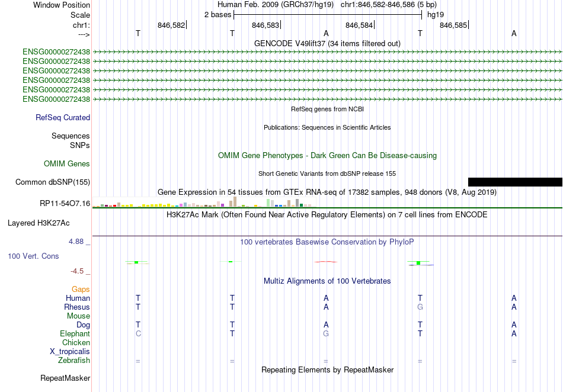Click the Gaps row label

click(81, 290)
